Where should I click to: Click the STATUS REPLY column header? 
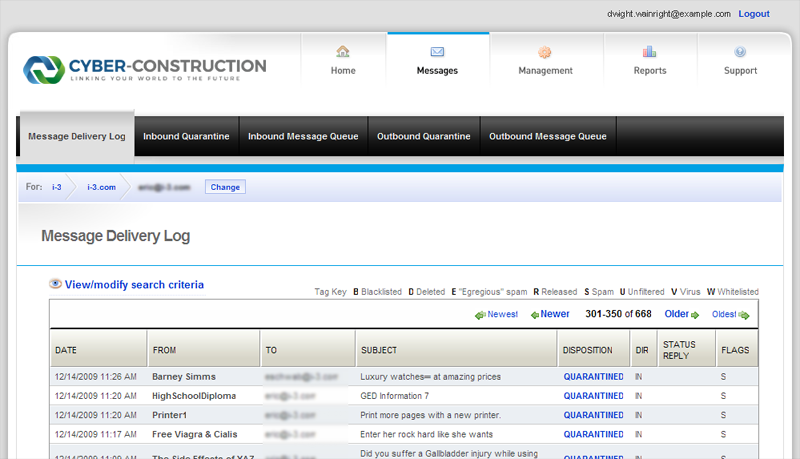[687, 348]
